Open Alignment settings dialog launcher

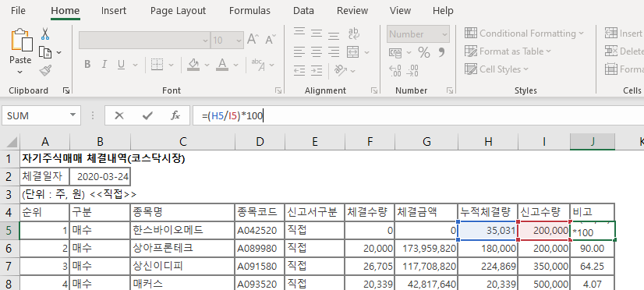374,90
